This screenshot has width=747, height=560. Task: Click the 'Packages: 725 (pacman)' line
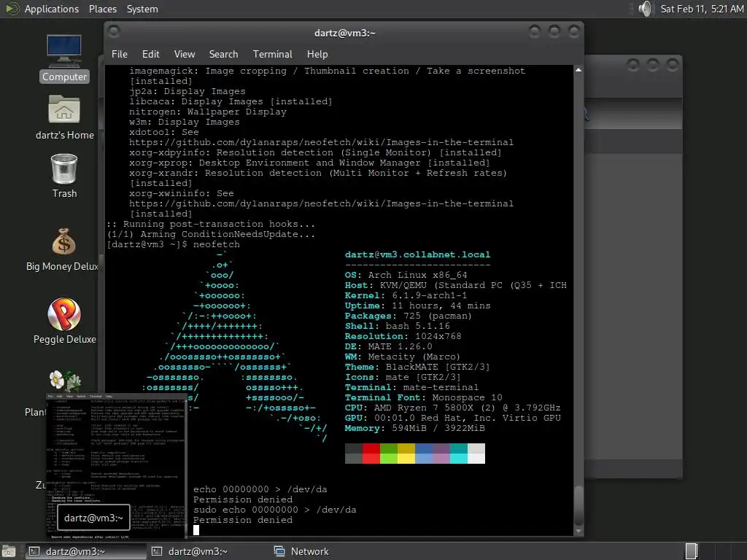coord(409,316)
